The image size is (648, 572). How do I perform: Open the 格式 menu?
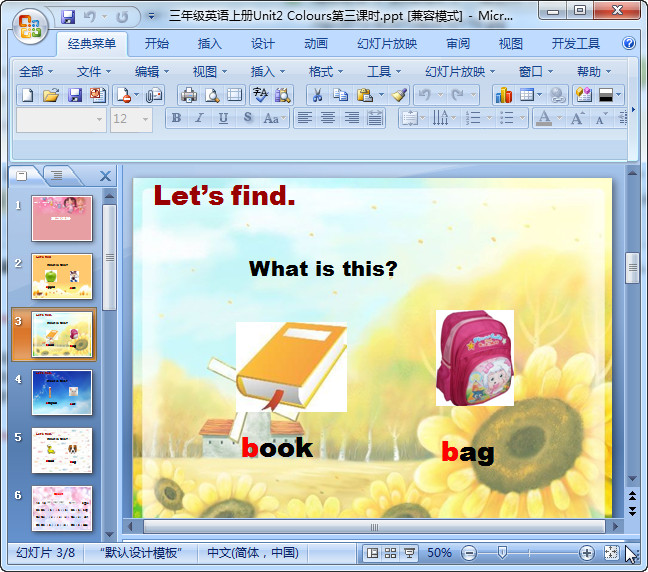(326, 72)
